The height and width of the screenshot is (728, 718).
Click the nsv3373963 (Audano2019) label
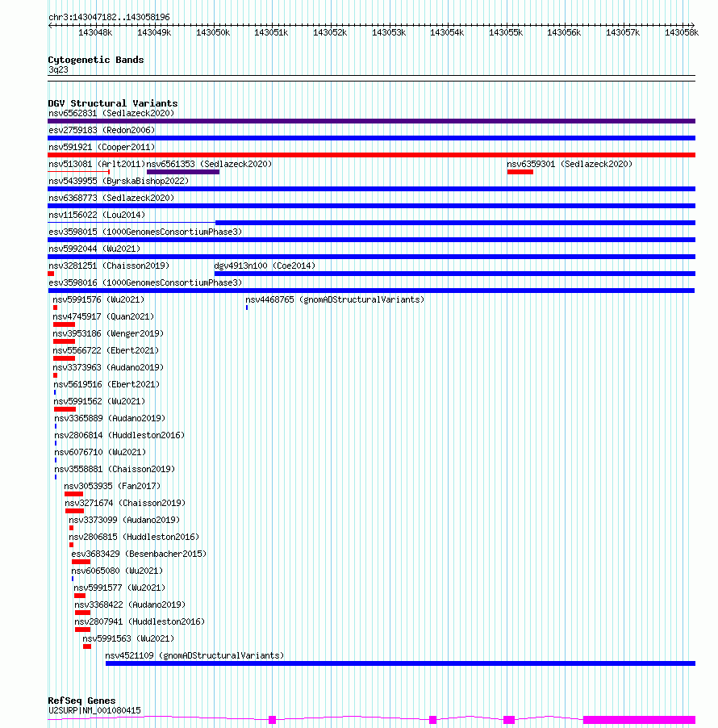(x=108, y=368)
